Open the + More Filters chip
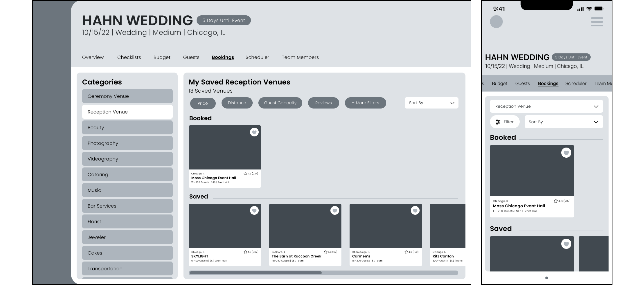Viewport: 644px width, 285px height. pos(365,103)
